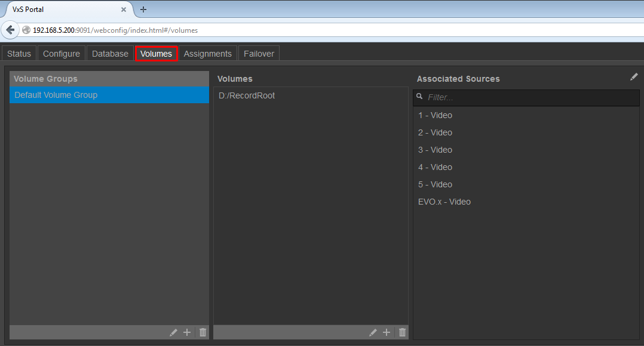Select the D:/RecordRoot volume
This screenshot has width=644, height=346.
(x=247, y=95)
